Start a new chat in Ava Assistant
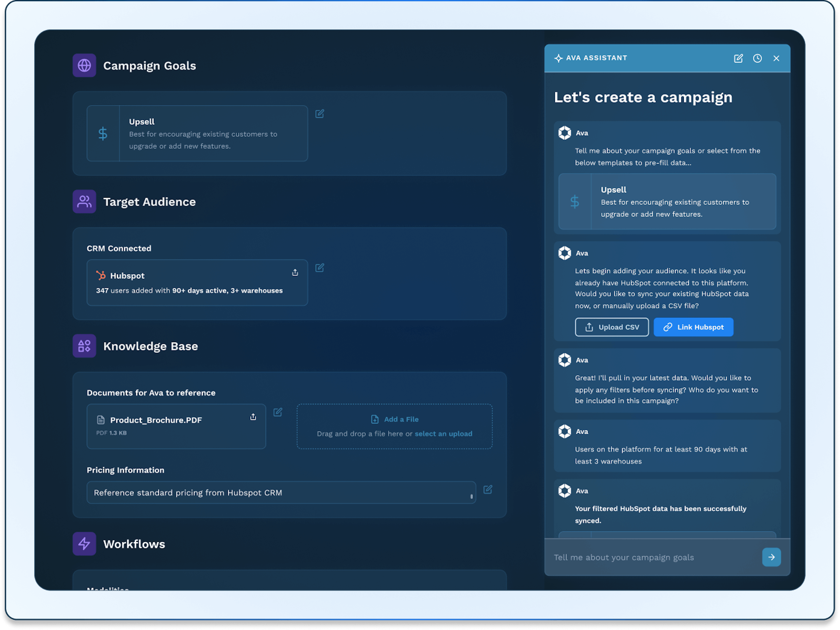The height and width of the screenshot is (630, 840). click(x=738, y=58)
